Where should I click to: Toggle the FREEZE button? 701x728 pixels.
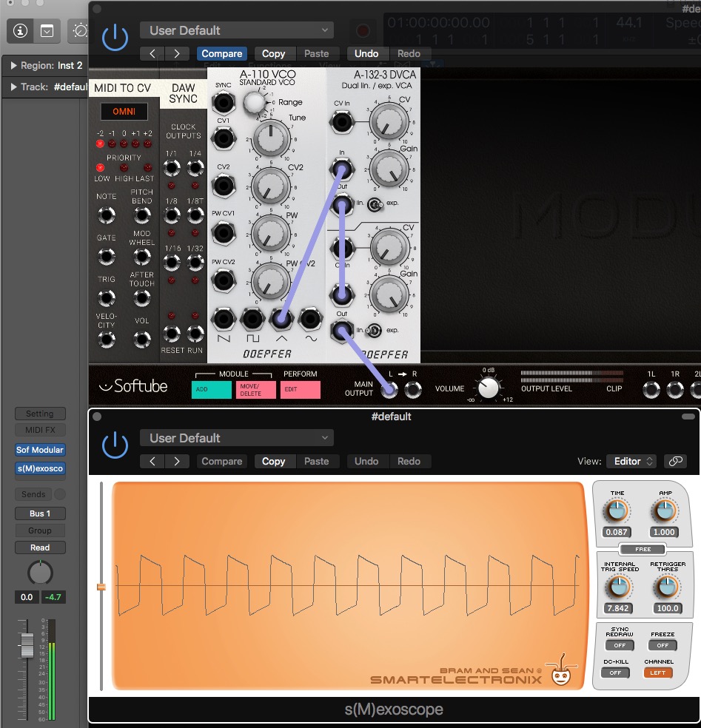tap(663, 645)
